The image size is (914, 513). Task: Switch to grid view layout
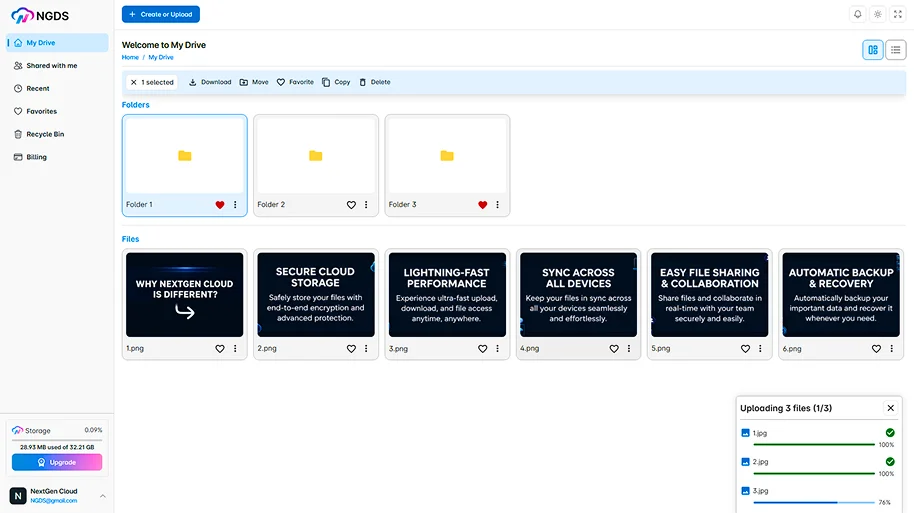pos(873,50)
